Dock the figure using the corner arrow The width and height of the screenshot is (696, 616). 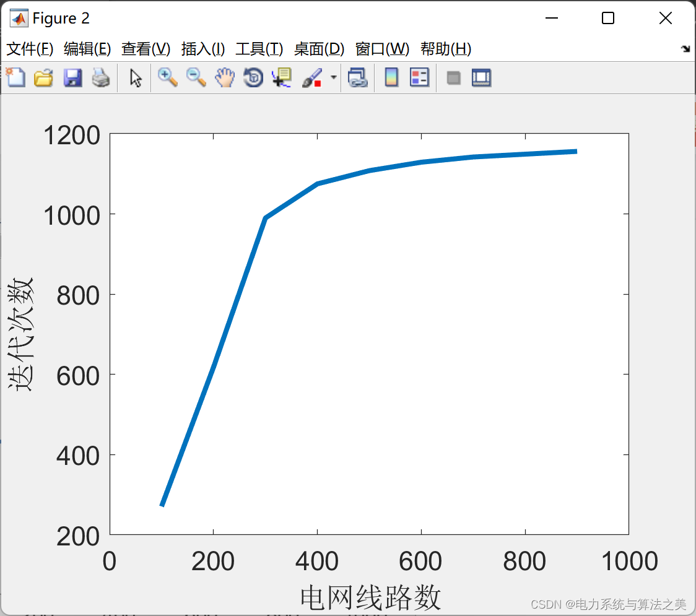click(x=685, y=48)
